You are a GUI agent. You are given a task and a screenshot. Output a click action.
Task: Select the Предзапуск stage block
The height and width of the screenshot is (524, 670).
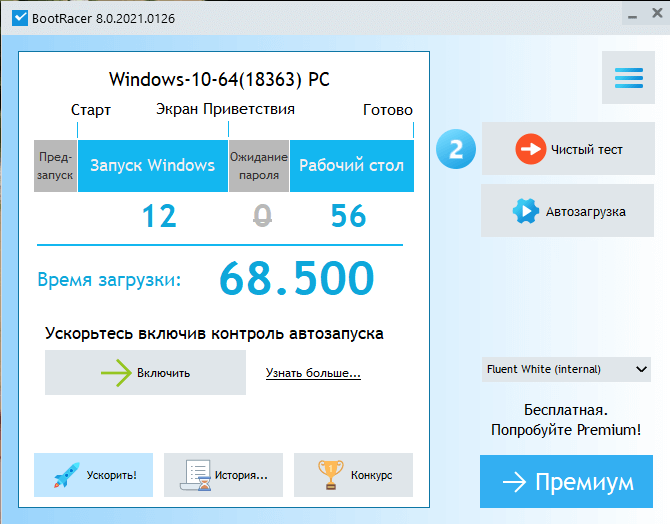click(56, 165)
